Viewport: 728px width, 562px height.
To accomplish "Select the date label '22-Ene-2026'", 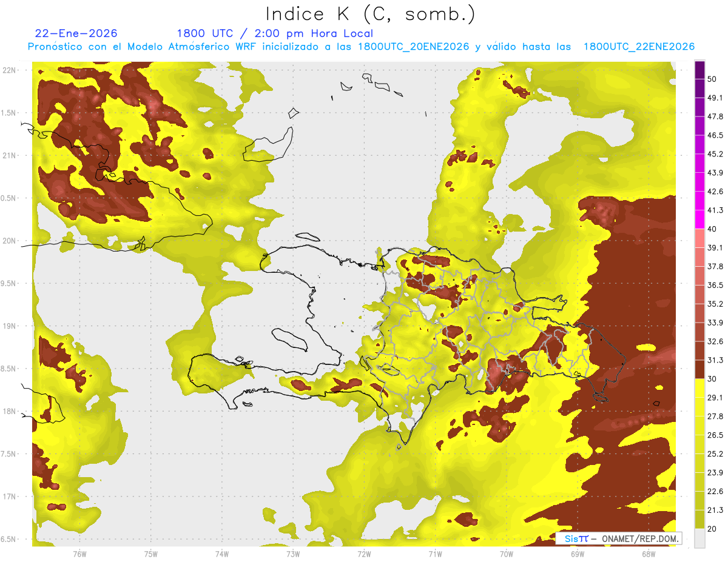I will click(x=76, y=33).
